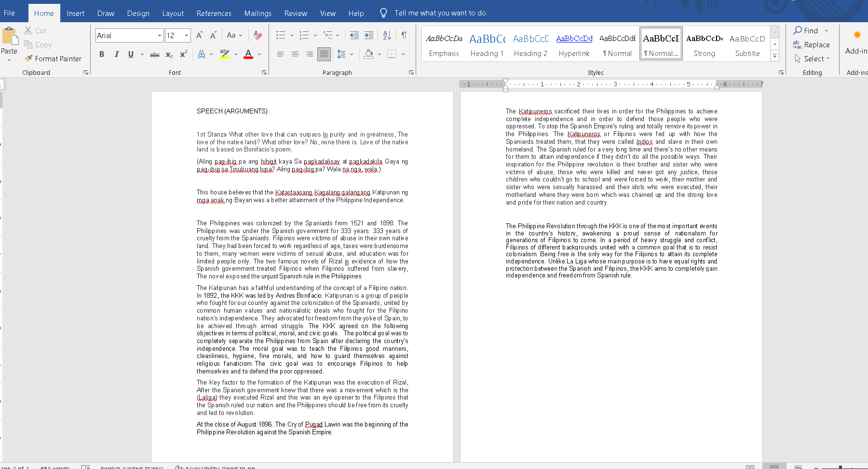
Task: Apply the Heading 1 style
Action: pos(487,44)
